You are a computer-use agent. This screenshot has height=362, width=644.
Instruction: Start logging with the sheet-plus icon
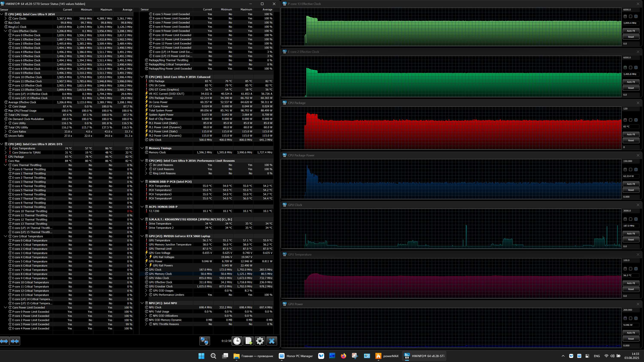coord(249,341)
